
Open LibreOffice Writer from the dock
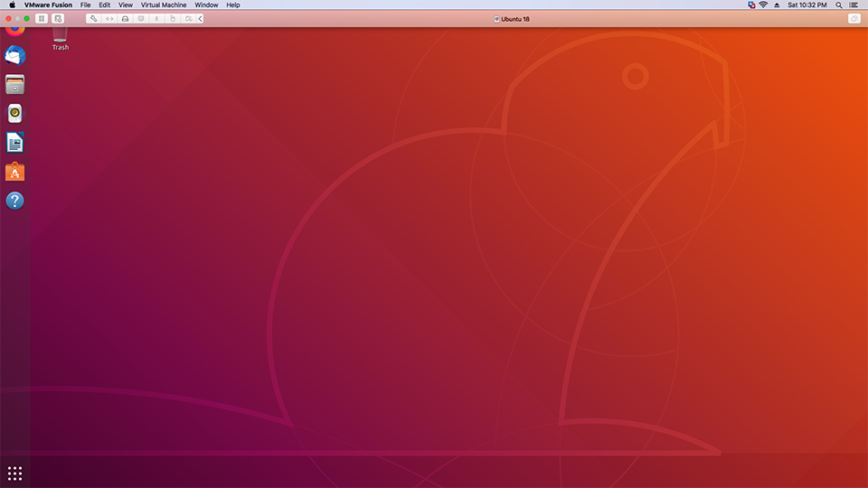(x=15, y=143)
